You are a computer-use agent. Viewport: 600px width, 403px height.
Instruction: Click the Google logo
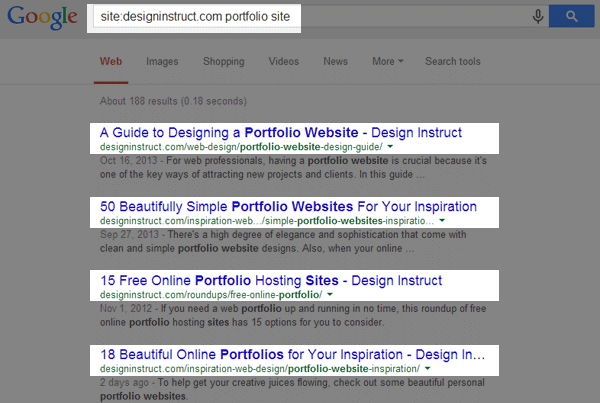point(42,17)
